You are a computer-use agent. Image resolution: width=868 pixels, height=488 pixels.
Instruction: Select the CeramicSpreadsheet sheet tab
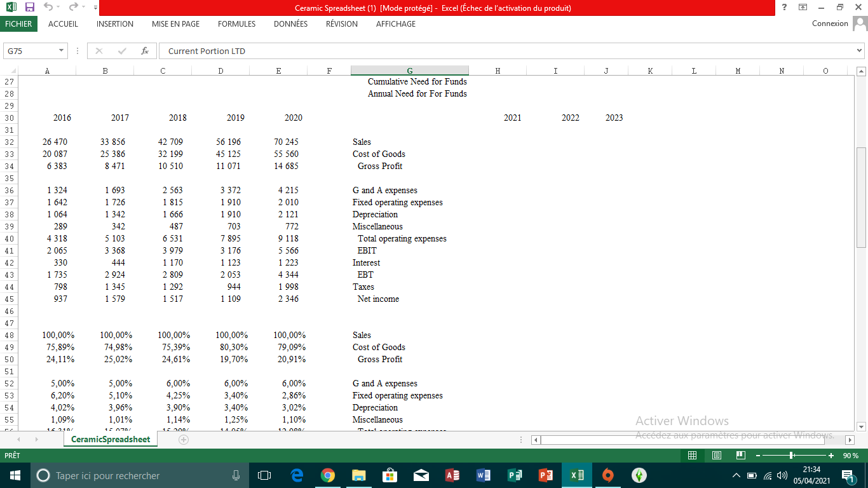coord(111,439)
